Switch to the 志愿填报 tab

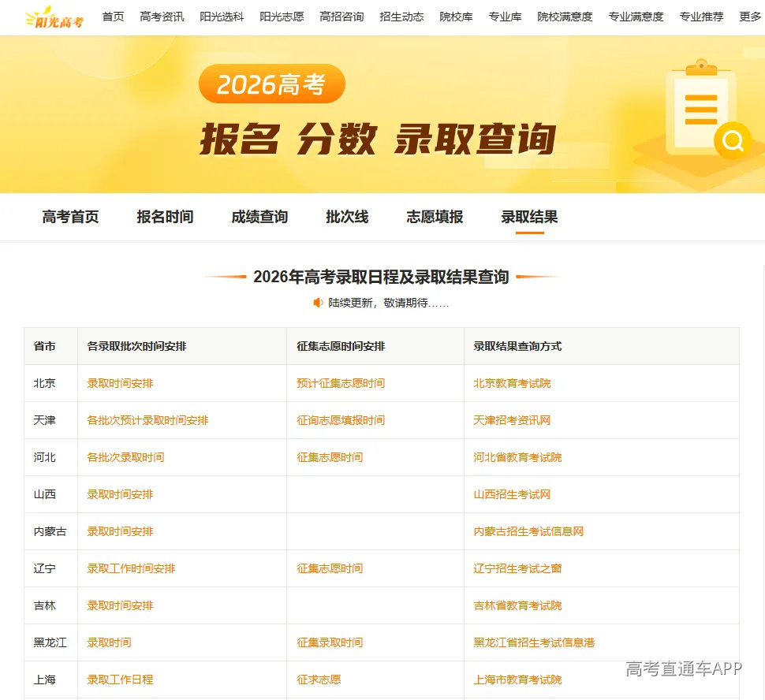pos(435,217)
